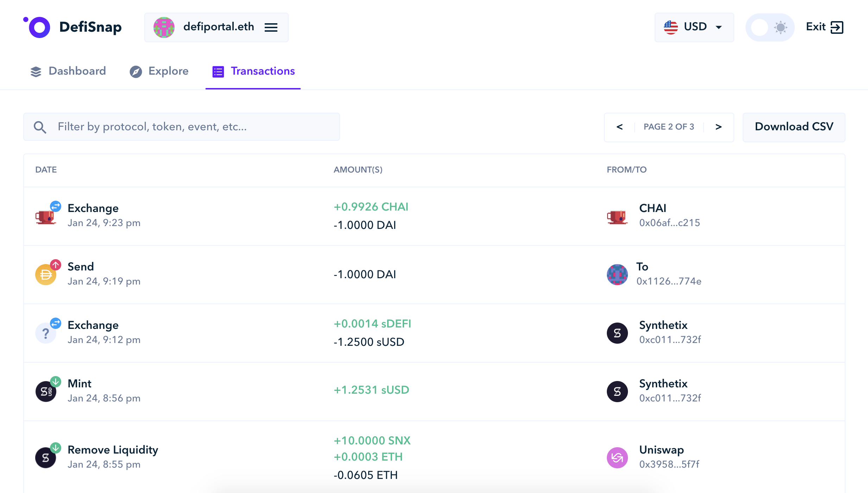Click the defiportal.eth avatar icon
This screenshot has height=493, width=868.
click(164, 27)
